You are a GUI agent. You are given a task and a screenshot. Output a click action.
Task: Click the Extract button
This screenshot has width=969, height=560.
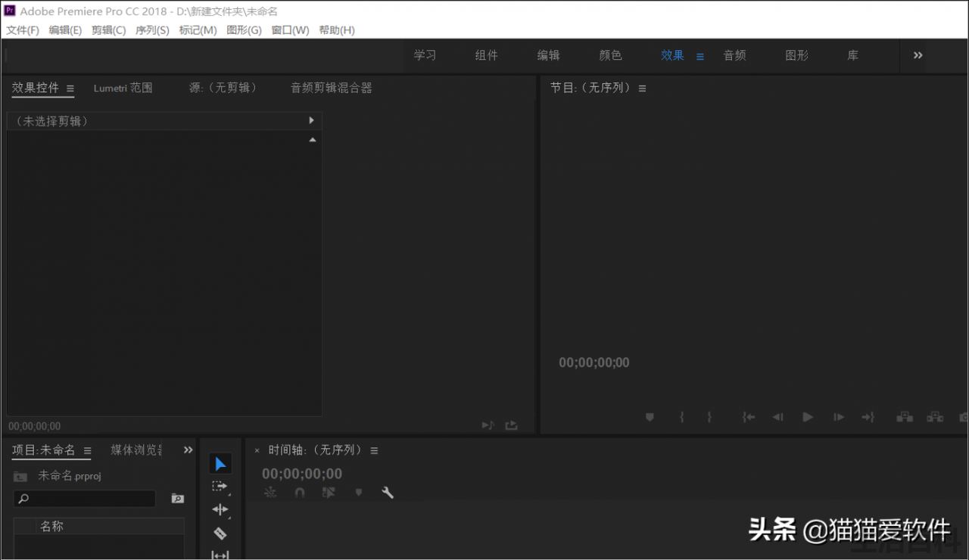935,417
